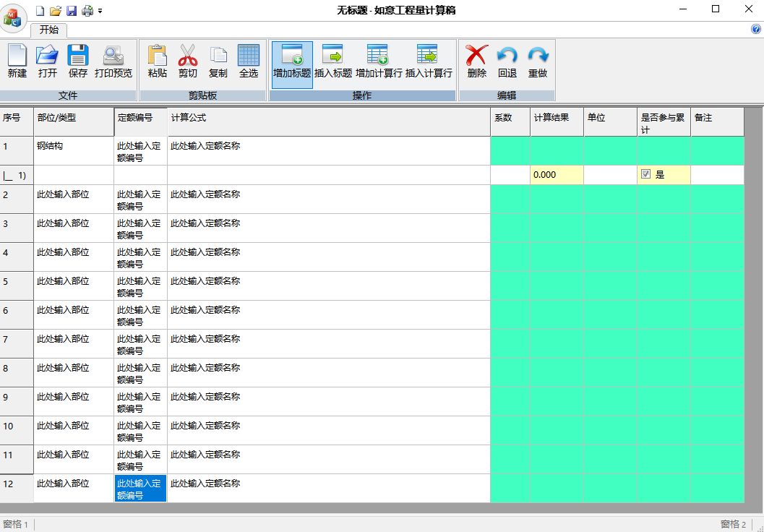Select all with 全选 button
The image size is (764, 532).
[249, 61]
